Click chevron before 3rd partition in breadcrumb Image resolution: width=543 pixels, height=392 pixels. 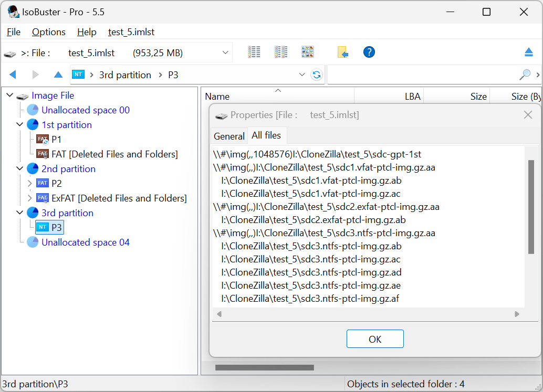coord(92,75)
